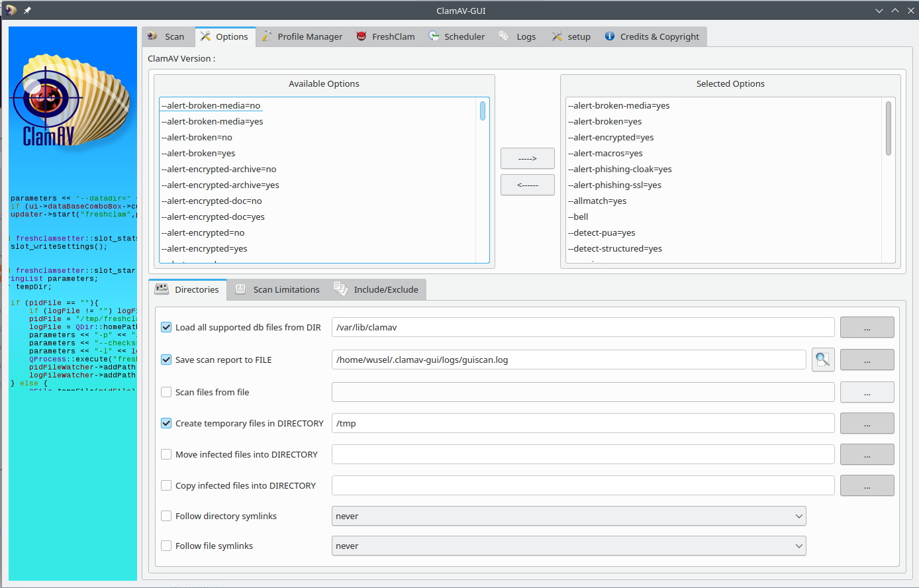The image size is (919, 588).
Task: Open the scan report log viewer magnifier icon
Action: click(822, 360)
